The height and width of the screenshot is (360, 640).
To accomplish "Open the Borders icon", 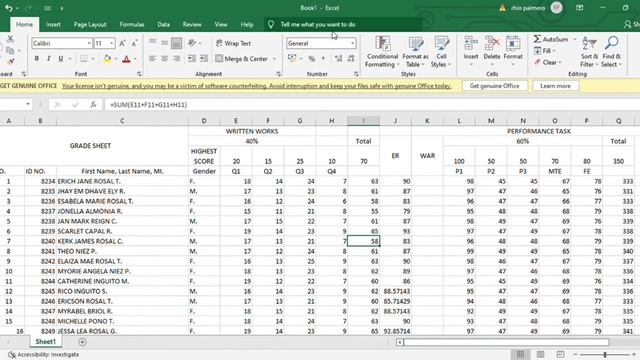I will (x=84, y=59).
